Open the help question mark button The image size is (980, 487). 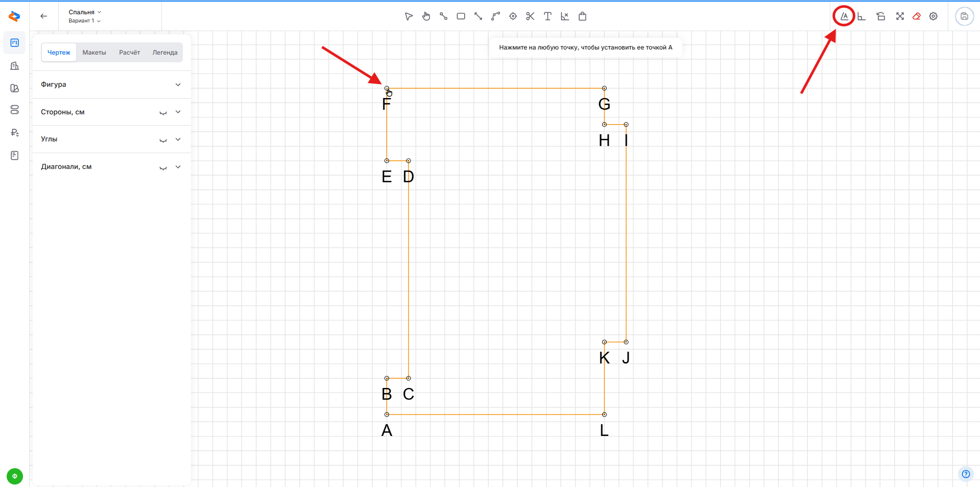coord(965,474)
